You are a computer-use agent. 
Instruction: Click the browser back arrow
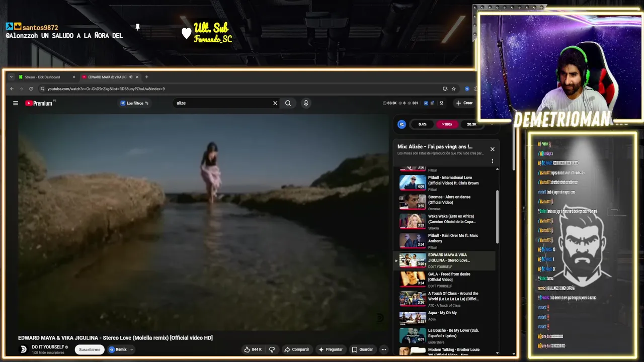[x=12, y=88]
